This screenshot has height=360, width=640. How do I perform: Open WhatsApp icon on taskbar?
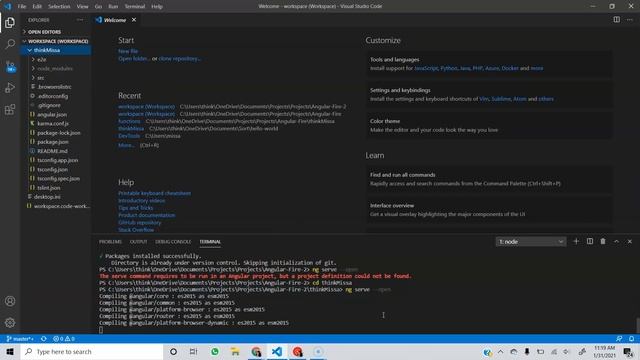[215, 351]
